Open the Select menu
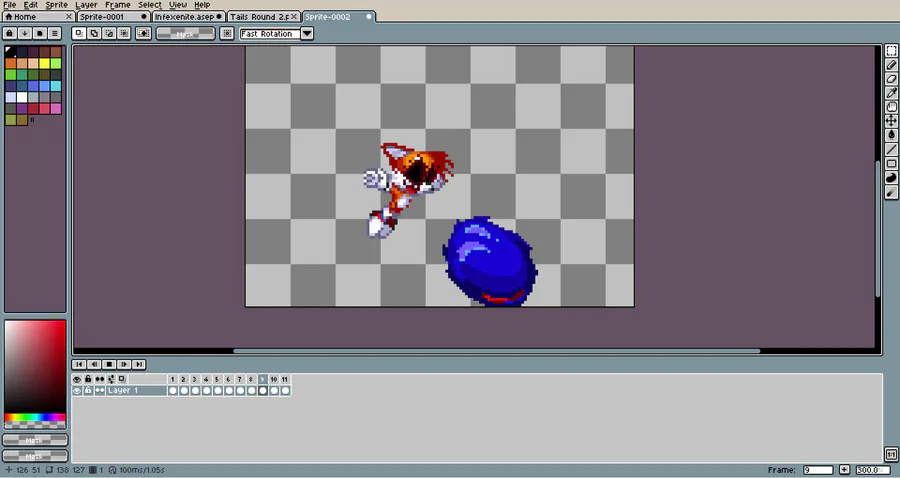 coord(149,5)
